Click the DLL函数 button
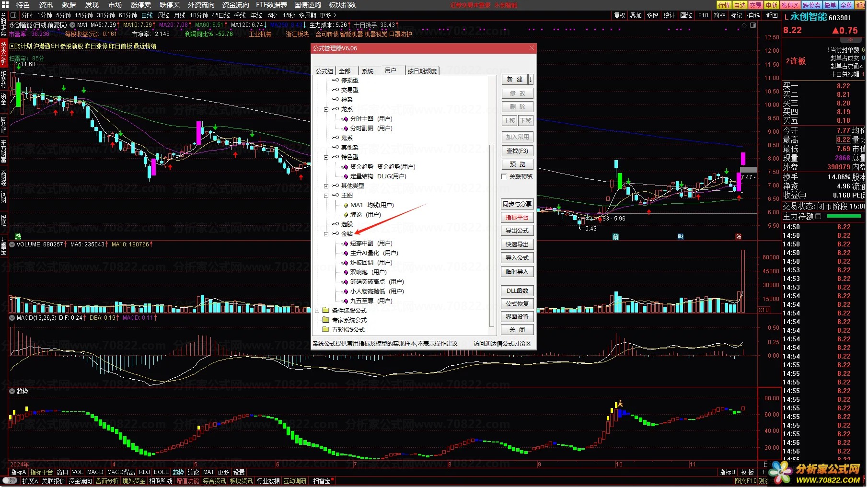Viewport: 868px width, 488px height. pos(517,291)
